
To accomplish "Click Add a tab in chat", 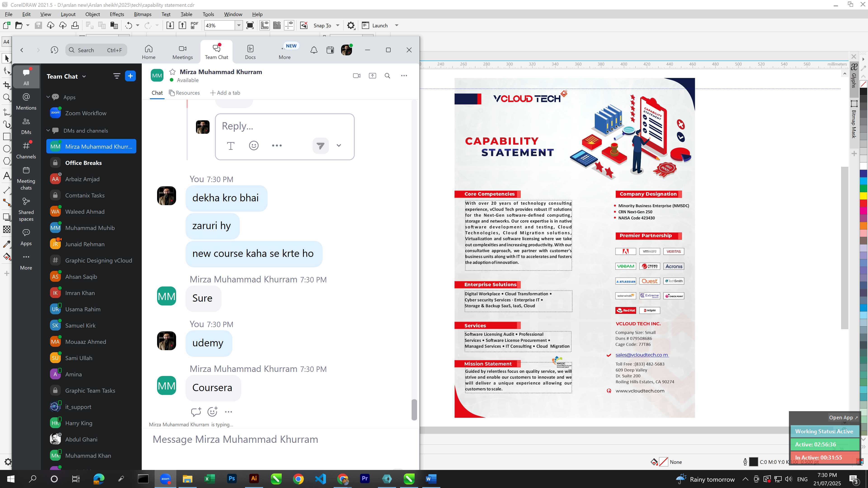I will pos(225,93).
